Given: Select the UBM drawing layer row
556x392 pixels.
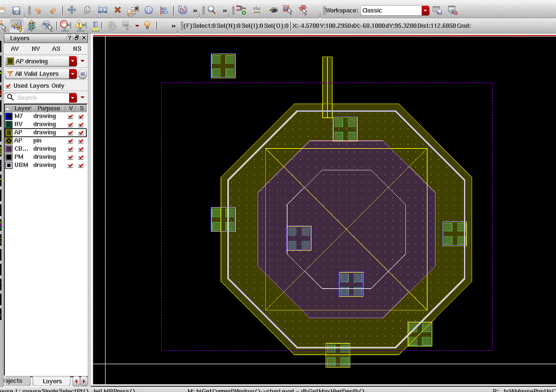Looking at the screenshot, I should coord(46,166).
